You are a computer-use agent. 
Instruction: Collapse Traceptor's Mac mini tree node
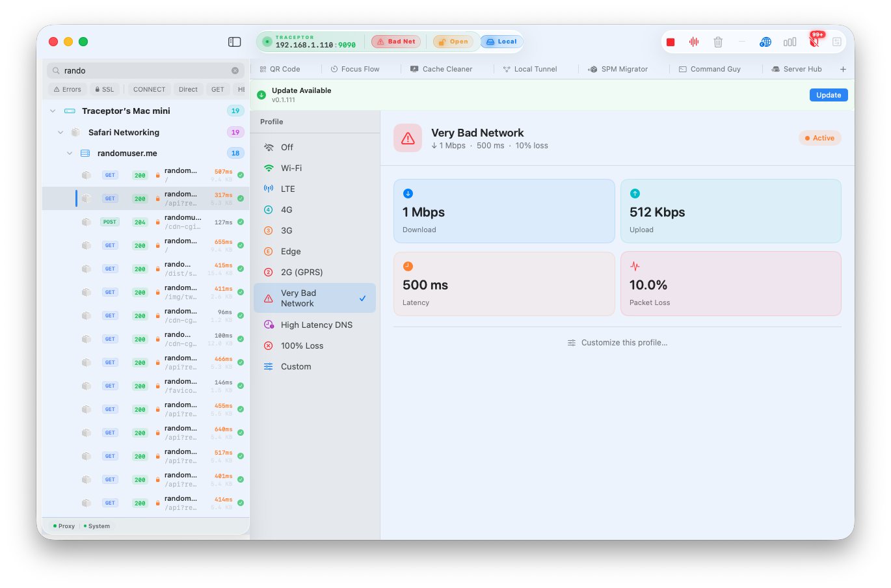coord(53,111)
